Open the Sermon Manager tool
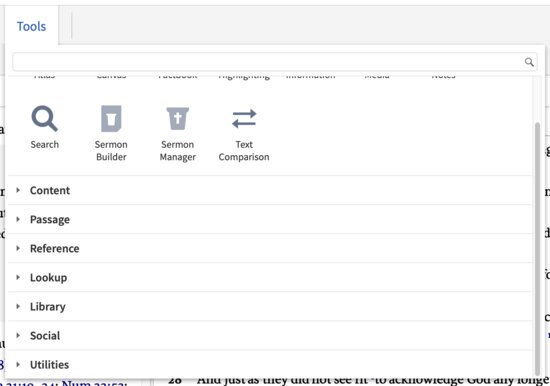Viewport: 550px width, 386px height. click(x=177, y=119)
